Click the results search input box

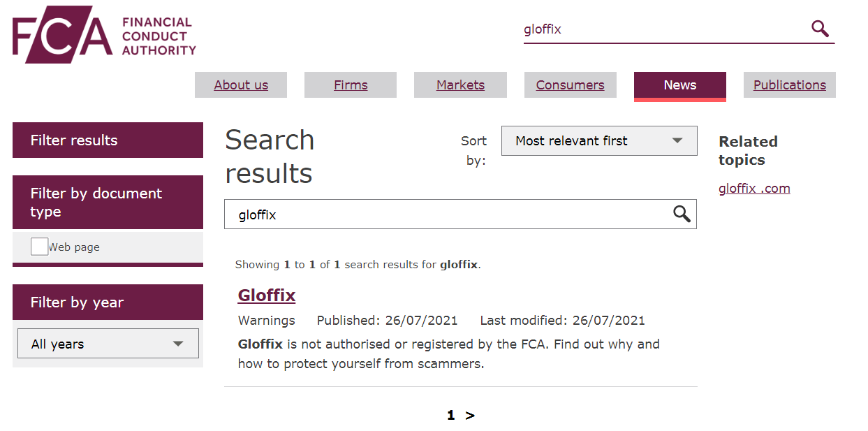click(x=447, y=214)
